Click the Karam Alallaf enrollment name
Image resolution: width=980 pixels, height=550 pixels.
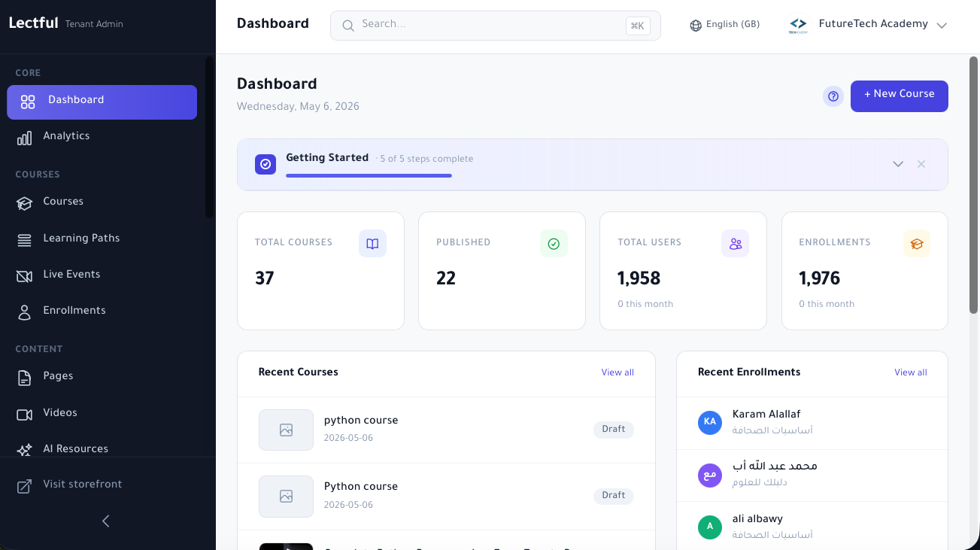(766, 415)
